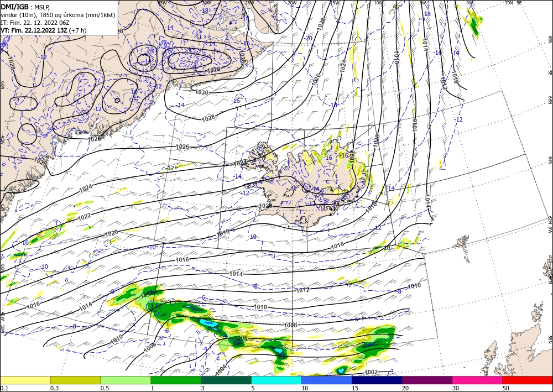The width and height of the screenshot is (553, 392).
Task: Pick the cyan 5–10 legend color segment
Action: (276, 380)
